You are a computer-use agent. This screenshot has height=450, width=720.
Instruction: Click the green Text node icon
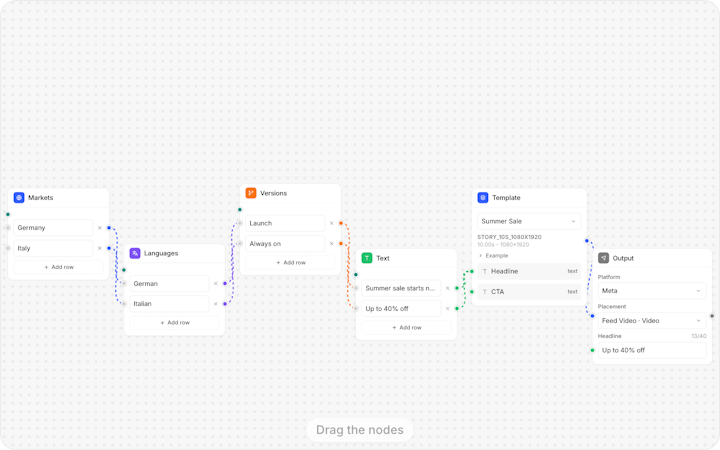coord(367,258)
